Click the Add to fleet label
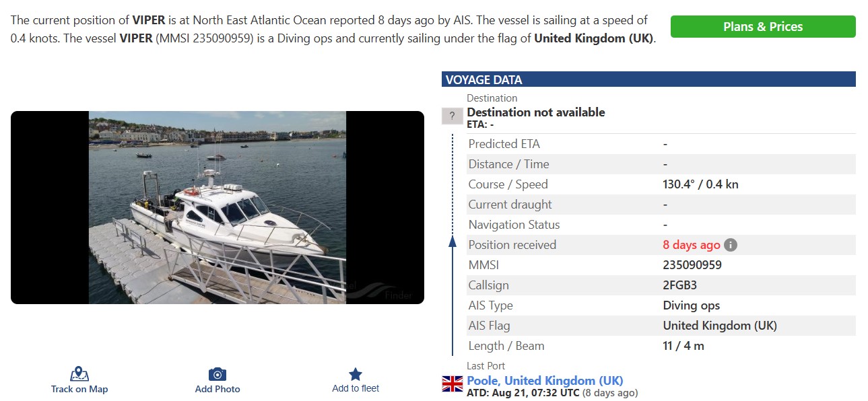This screenshot has height=401, width=868. coord(356,388)
